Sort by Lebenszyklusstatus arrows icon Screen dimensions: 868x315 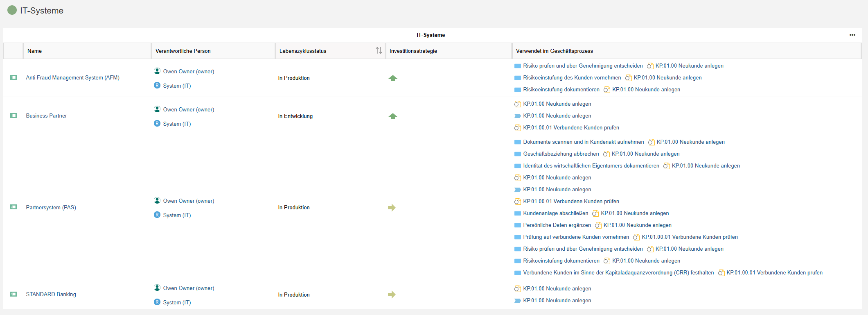tap(379, 50)
